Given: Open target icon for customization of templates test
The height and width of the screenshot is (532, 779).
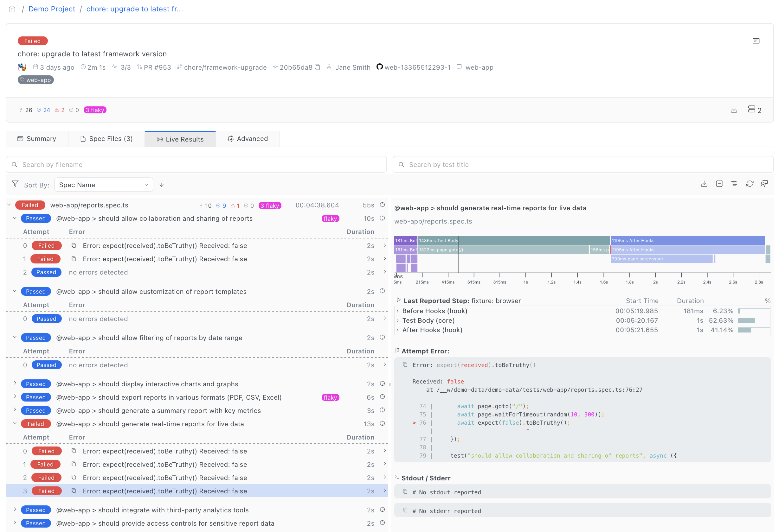Looking at the screenshot, I should 382,291.
